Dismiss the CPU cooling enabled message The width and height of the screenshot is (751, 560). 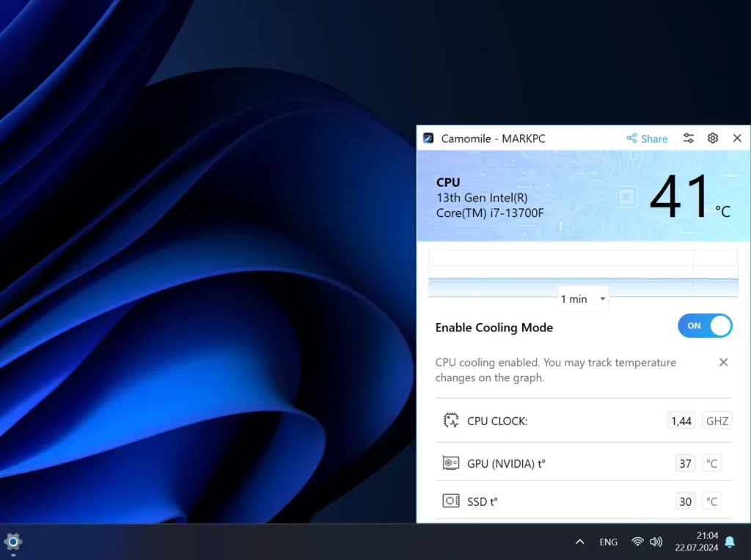tap(723, 362)
